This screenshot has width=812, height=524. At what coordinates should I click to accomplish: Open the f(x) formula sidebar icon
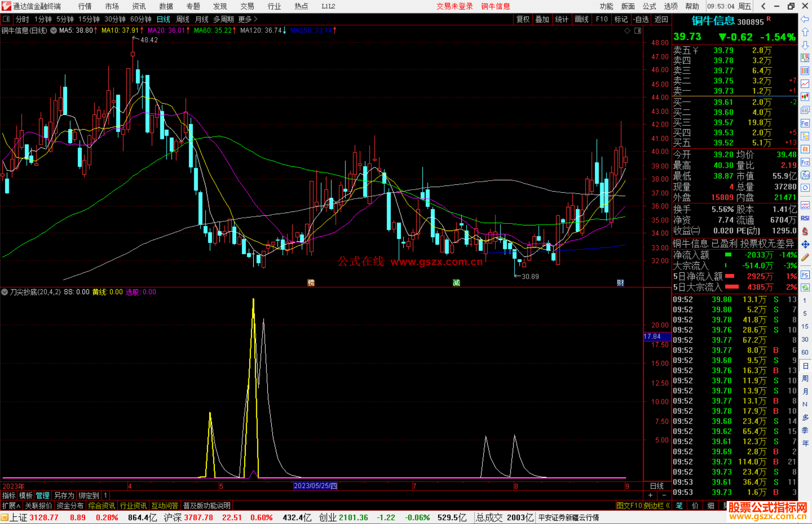click(x=805, y=175)
